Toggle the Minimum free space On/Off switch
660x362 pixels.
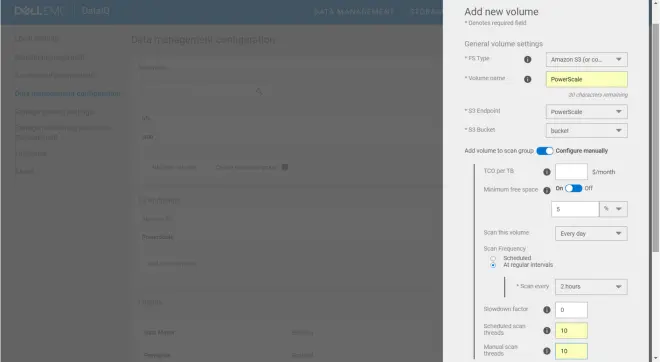point(573,188)
